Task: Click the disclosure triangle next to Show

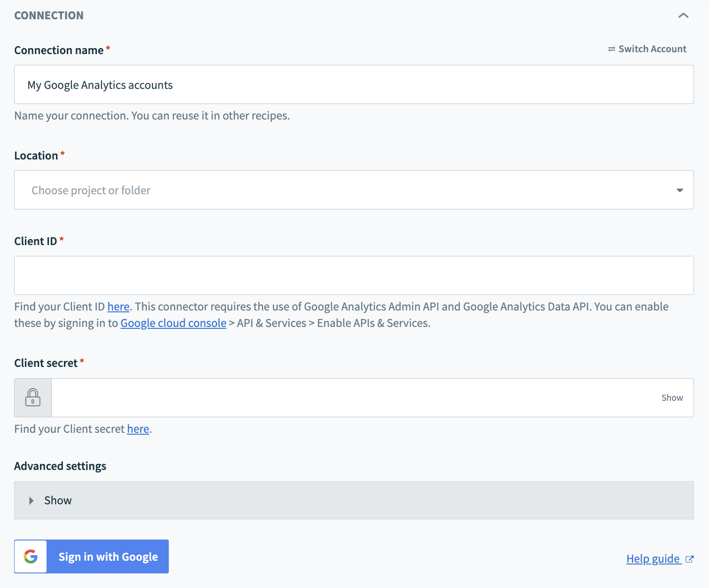Action: coord(31,500)
